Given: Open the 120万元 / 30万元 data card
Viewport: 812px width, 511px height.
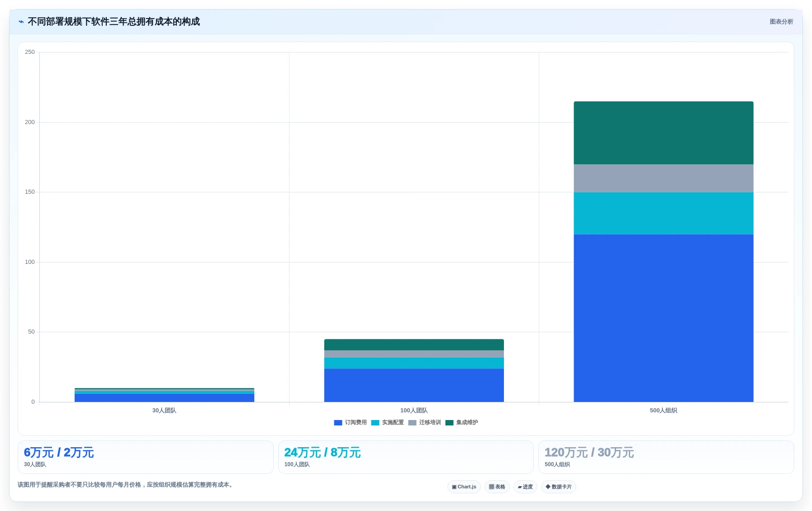Looking at the screenshot, I should click(666, 457).
